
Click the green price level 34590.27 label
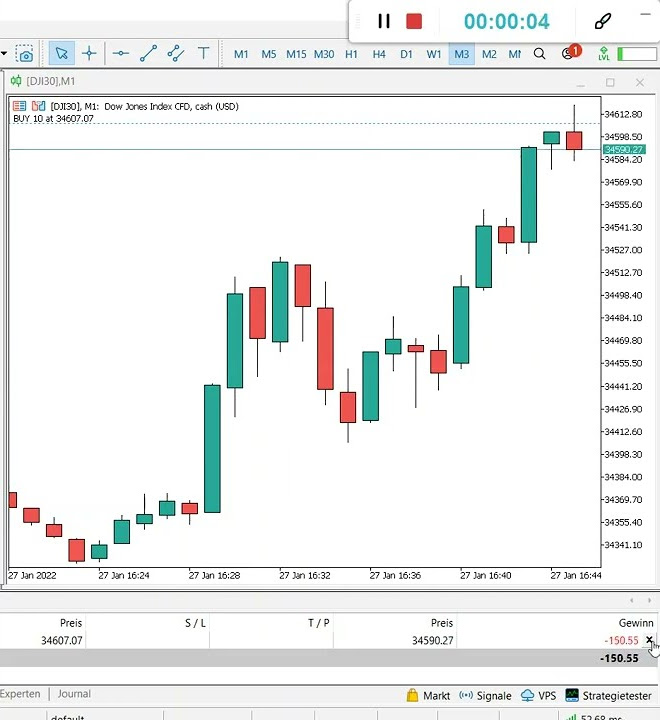pyautogui.click(x=622, y=149)
